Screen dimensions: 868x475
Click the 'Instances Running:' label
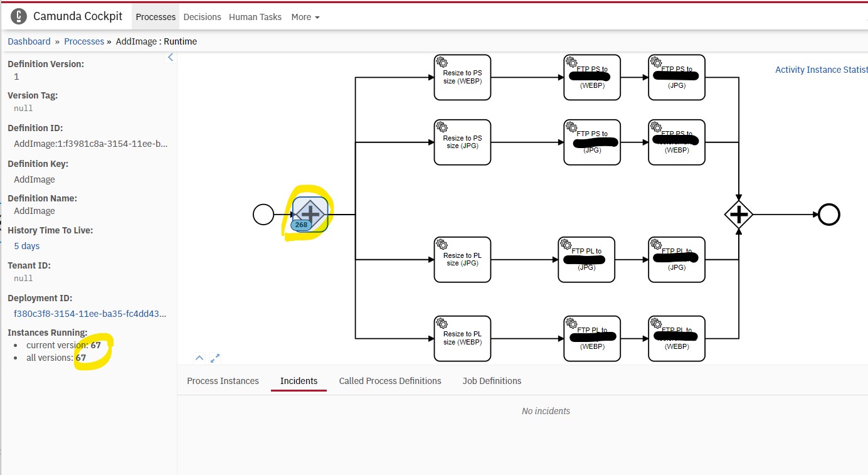coord(48,333)
